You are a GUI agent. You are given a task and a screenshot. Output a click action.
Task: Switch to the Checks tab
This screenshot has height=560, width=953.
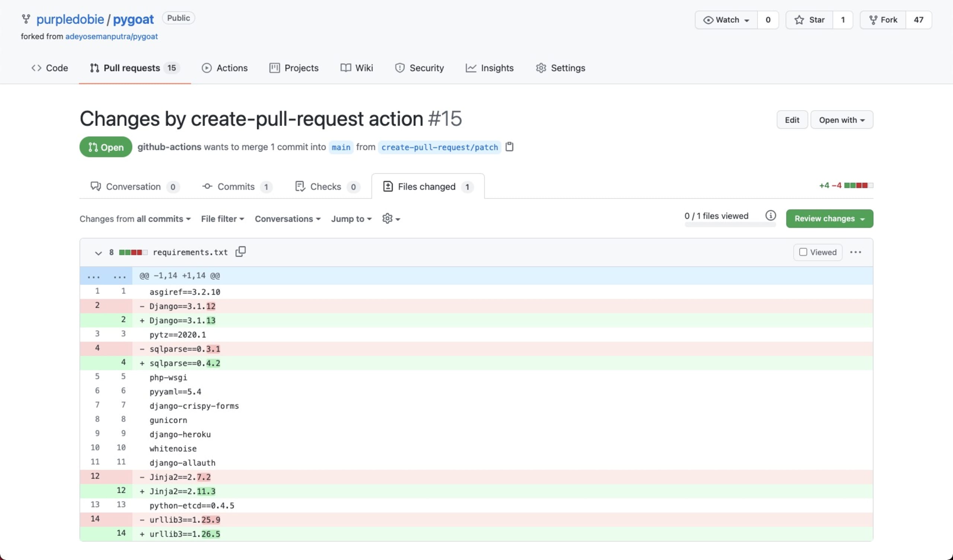point(328,186)
